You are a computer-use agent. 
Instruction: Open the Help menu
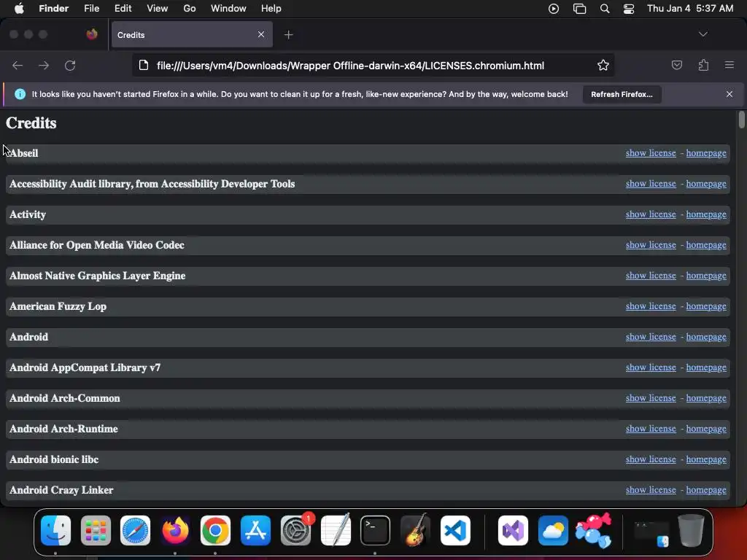click(271, 9)
